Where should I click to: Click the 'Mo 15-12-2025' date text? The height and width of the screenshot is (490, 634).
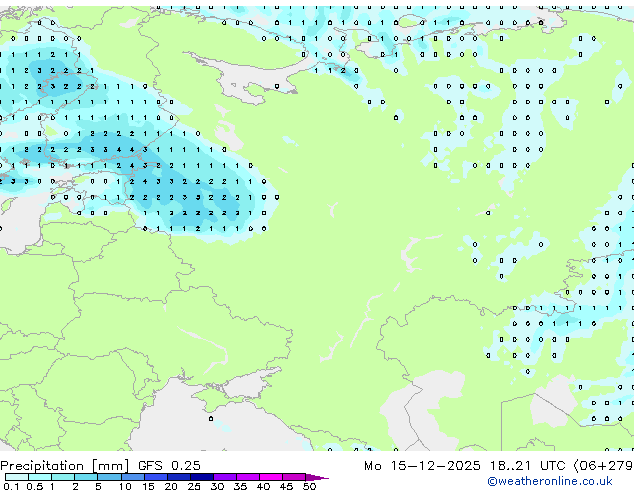tap(422, 465)
